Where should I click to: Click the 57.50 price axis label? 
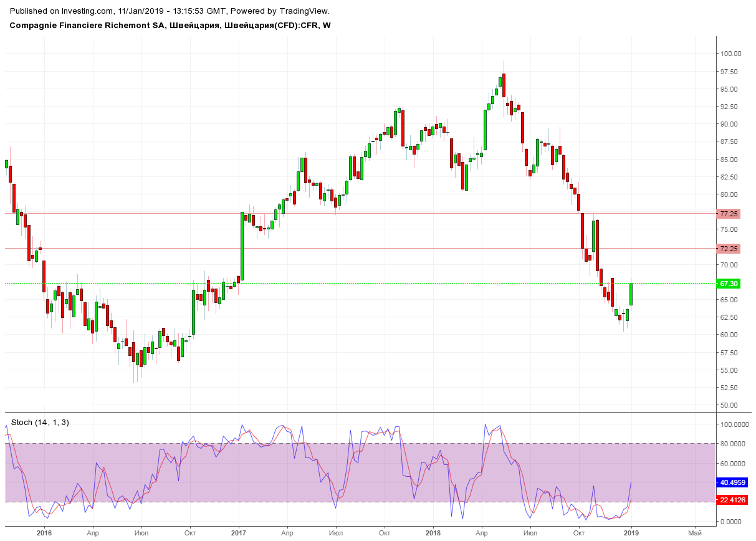click(x=730, y=353)
